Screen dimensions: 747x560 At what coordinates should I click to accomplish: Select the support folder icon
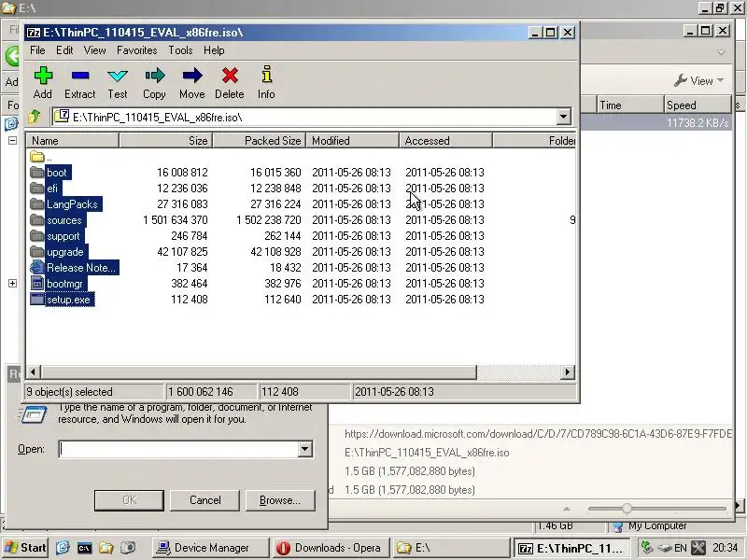pos(37,236)
